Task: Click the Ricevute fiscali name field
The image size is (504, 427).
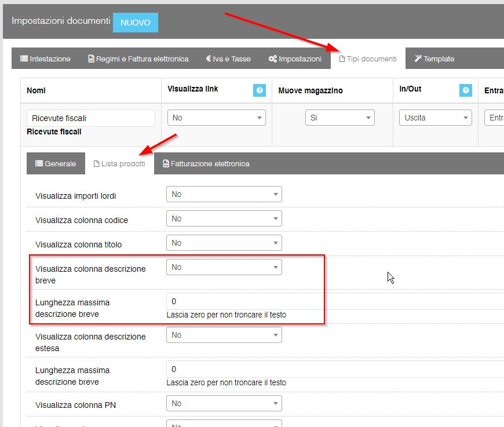Action: (90, 118)
